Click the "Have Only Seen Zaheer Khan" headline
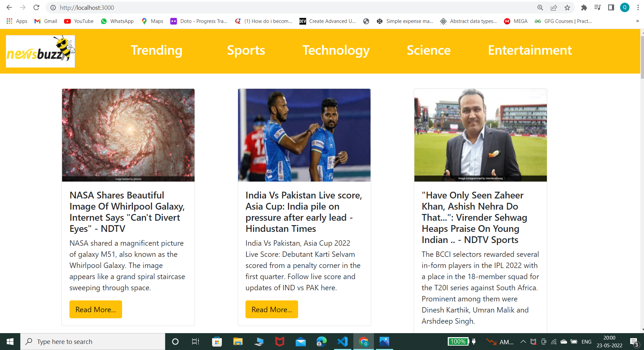This screenshot has height=350, width=644. click(x=474, y=217)
